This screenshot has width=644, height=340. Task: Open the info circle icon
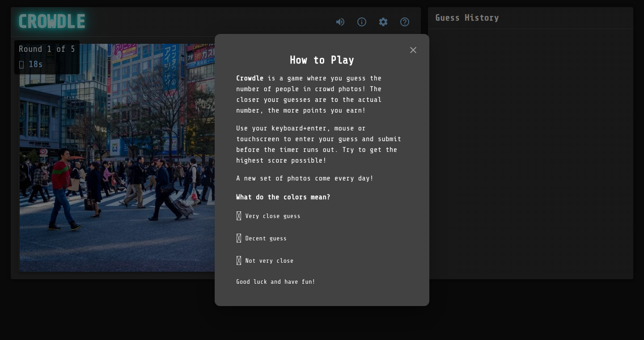[362, 22]
